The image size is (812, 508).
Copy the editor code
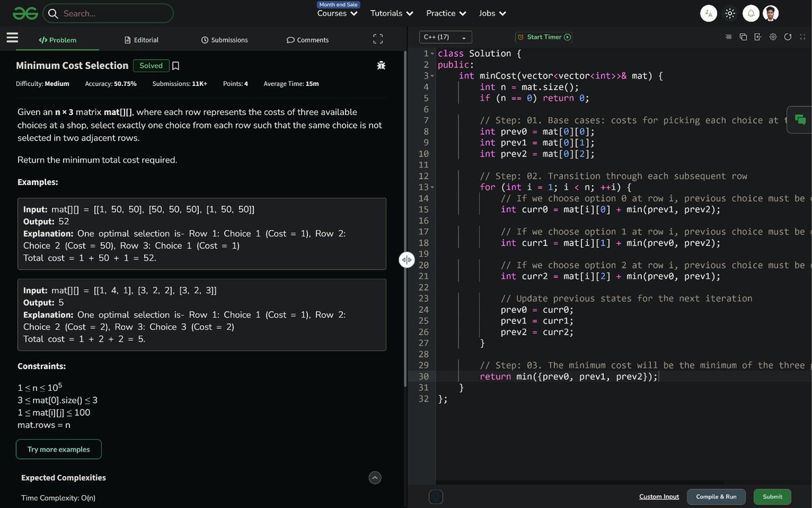[743, 37]
